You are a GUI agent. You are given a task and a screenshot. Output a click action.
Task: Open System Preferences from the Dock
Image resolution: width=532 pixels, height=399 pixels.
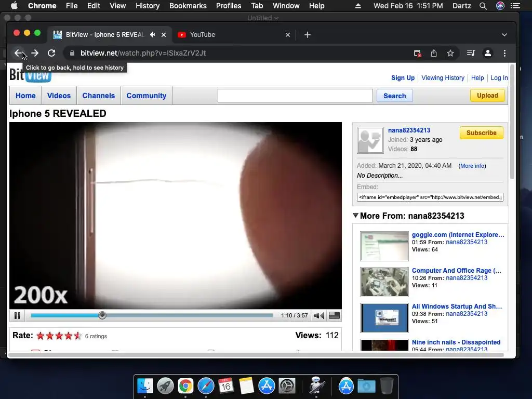[x=287, y=386]
